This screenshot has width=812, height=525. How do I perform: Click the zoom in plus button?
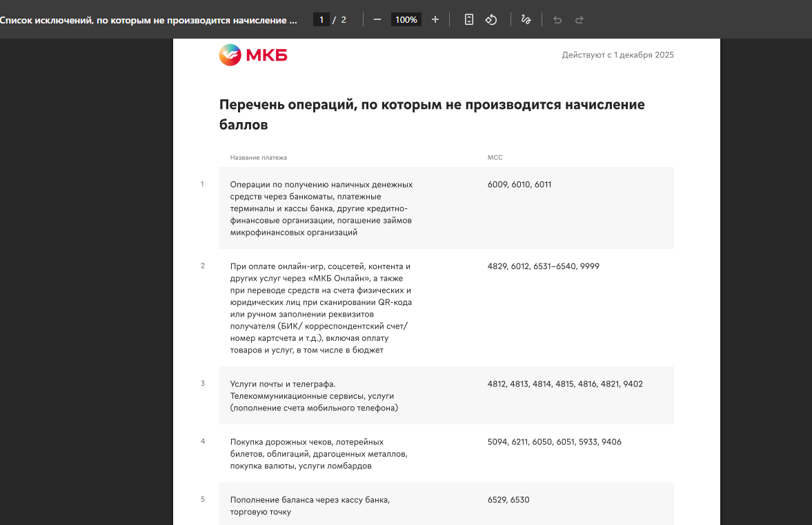[x=435, y=19]
